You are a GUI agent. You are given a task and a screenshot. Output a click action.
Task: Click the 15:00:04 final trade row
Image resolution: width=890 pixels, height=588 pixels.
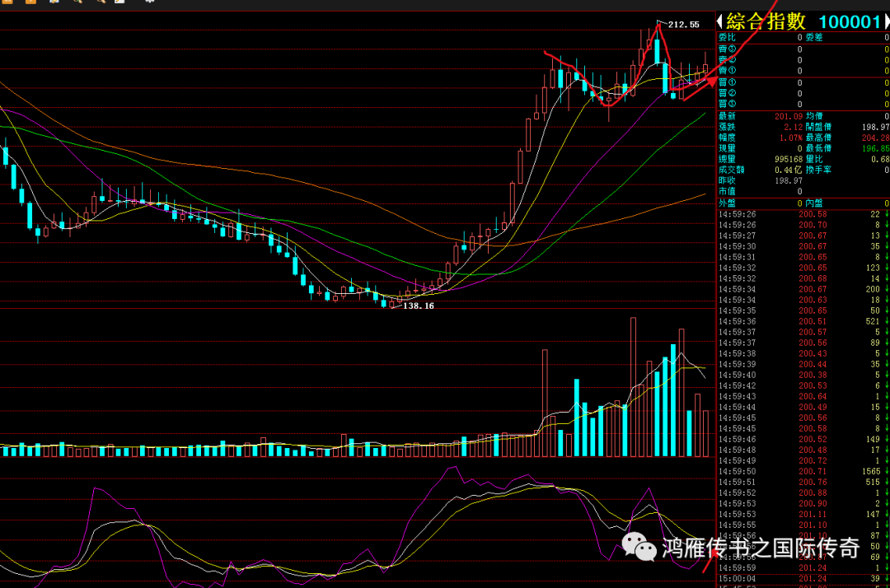click(x=801, y=578)
